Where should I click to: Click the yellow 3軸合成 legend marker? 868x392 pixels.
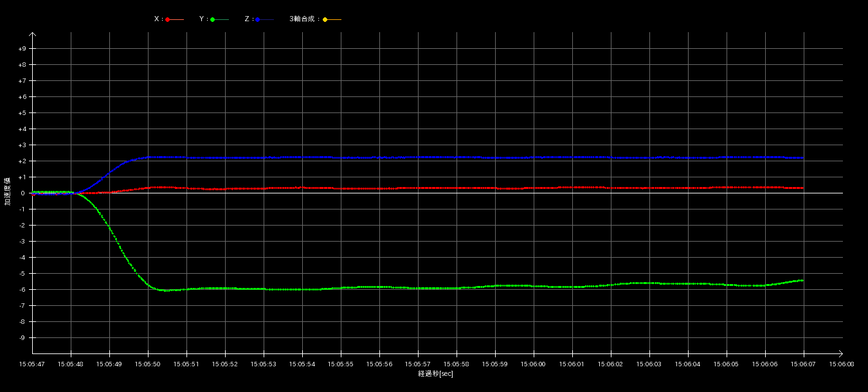pos(325,20)
